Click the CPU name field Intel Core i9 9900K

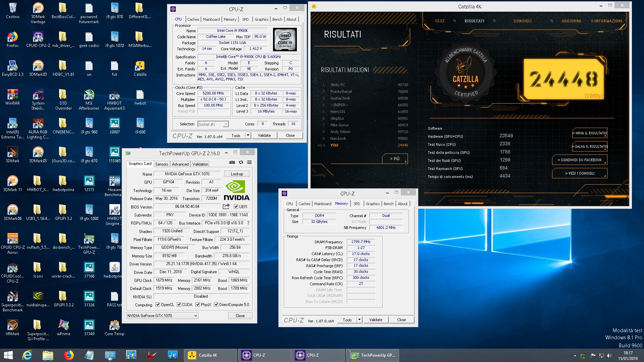232,31
